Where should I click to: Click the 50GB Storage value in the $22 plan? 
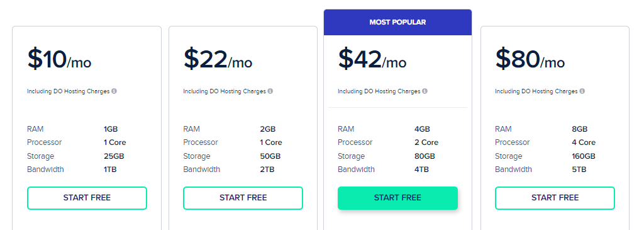click(x=270, y=156)
